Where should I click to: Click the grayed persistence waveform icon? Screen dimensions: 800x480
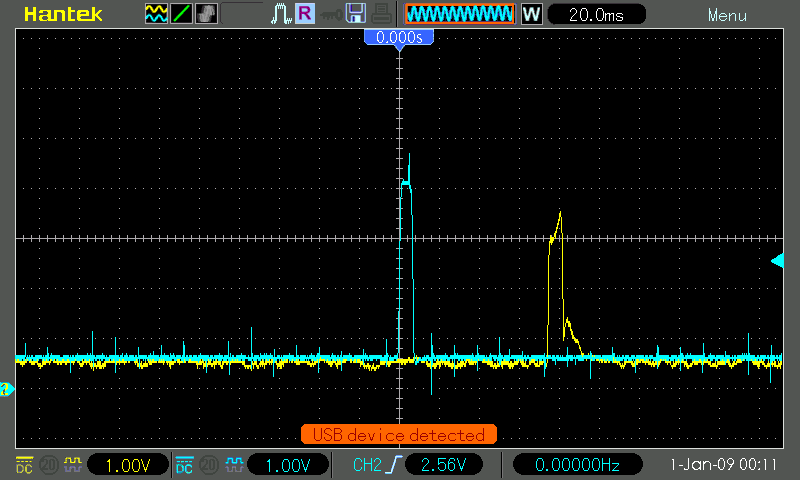[x=206, y=14]
